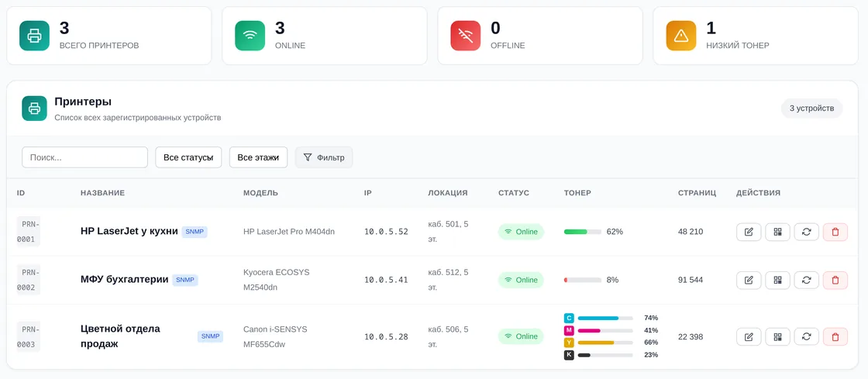Click the yellow 66% toner bar
Viewport: 868px width, 379px height.
pos(605,343)
